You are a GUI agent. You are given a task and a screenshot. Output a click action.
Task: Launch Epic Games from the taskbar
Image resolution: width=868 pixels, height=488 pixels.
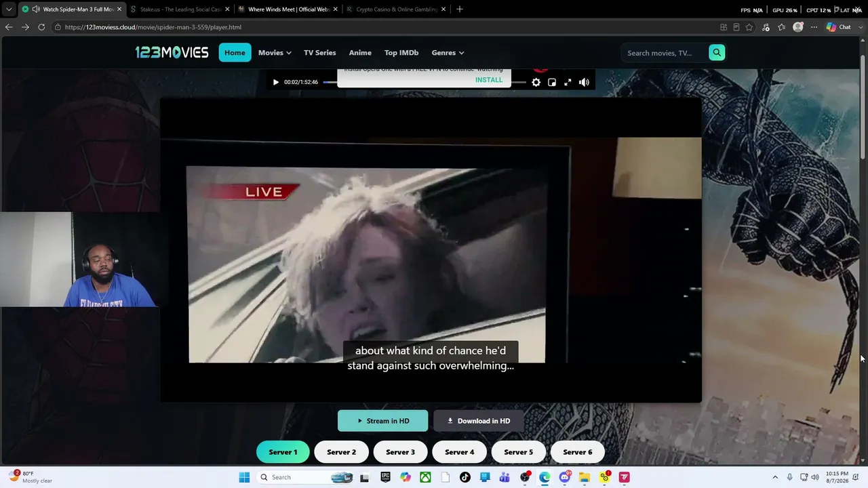click(385, 477)
